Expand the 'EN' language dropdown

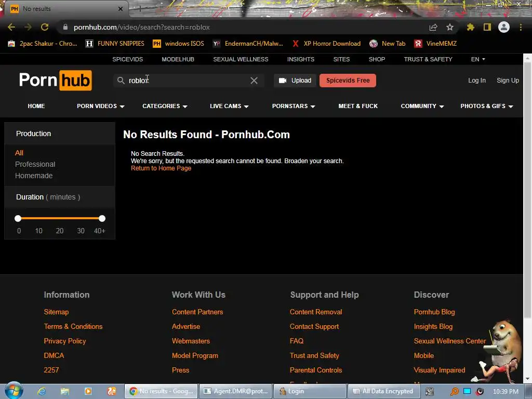coord(478,59)
